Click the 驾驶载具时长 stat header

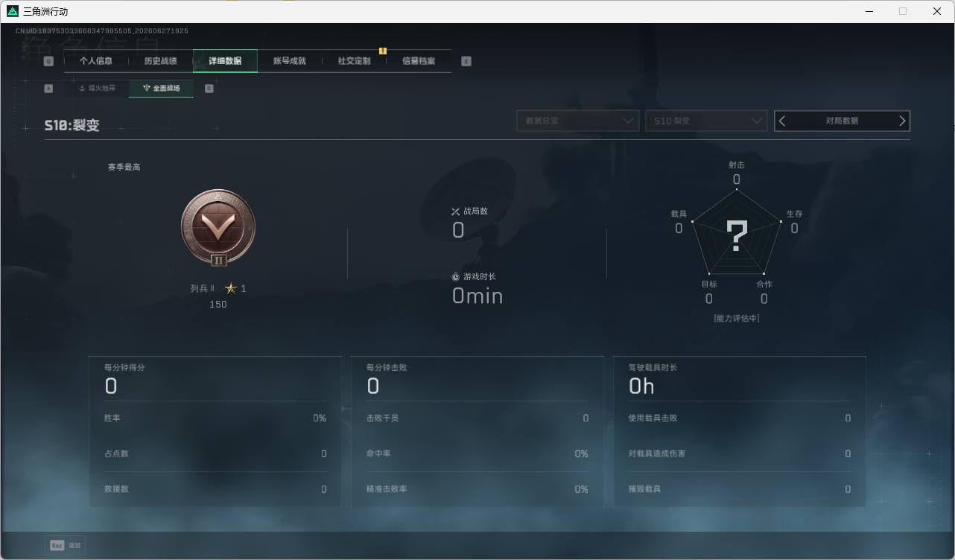tap(653, 367)
